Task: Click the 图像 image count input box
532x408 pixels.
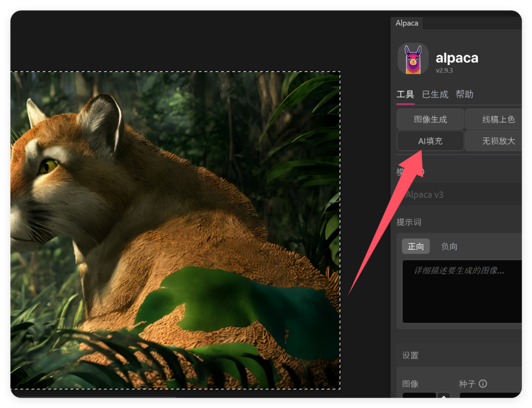Action: pos(419,396)
